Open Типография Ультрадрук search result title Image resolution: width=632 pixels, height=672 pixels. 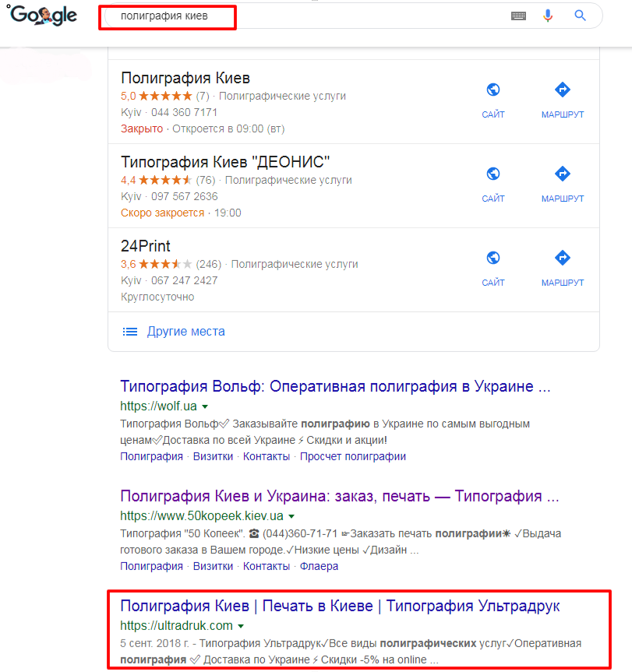(340, 606)
